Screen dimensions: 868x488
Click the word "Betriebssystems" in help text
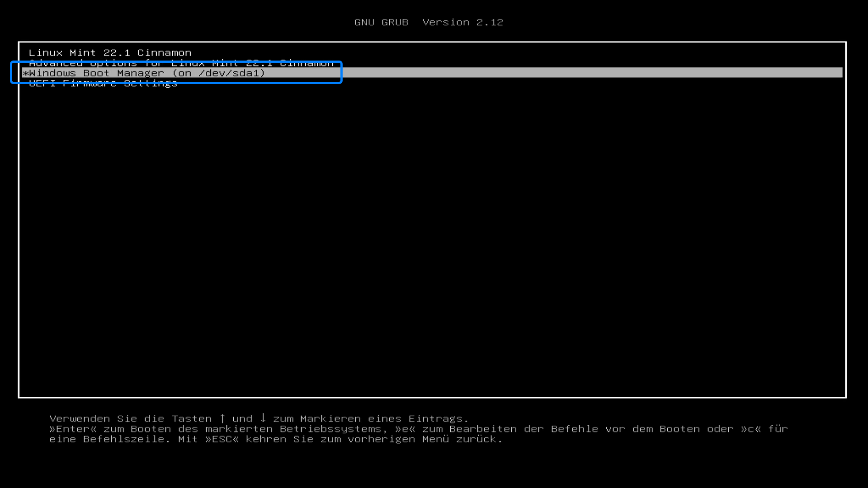click(330, 429)
